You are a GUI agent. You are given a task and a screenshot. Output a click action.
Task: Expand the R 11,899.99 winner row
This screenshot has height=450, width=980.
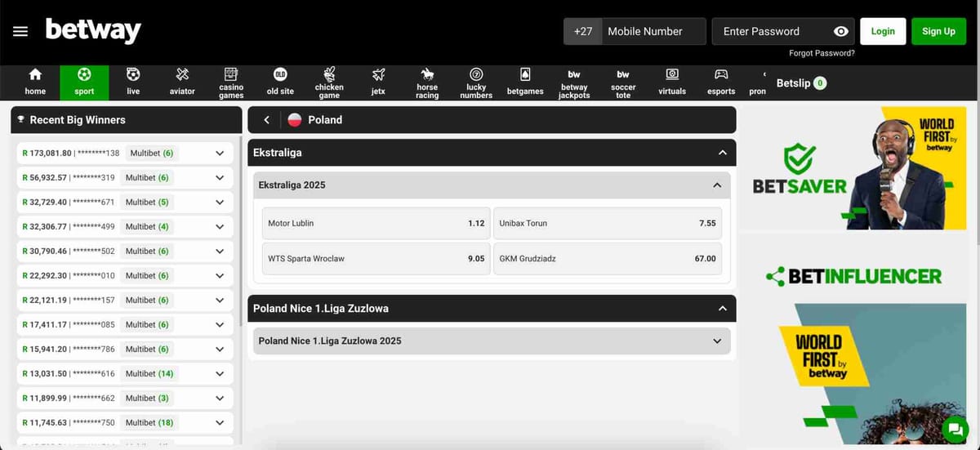[220, 398]
